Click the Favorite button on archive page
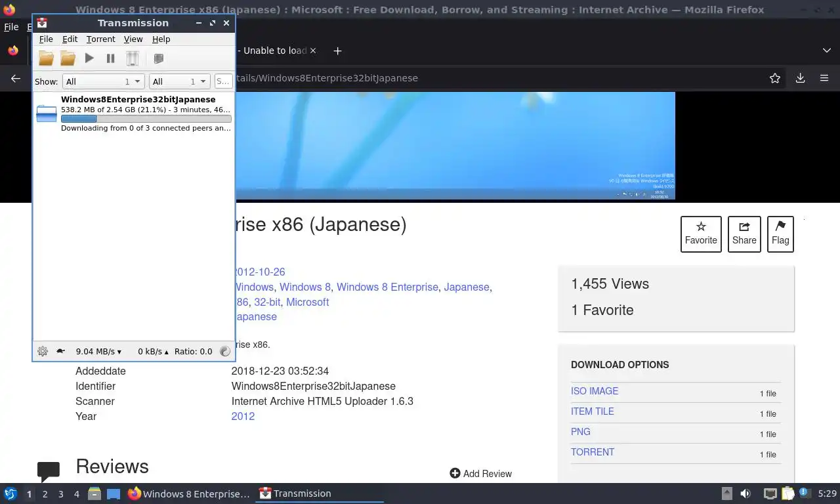Image resolution: width=840 pixels, height=504 pixels. 701,234
